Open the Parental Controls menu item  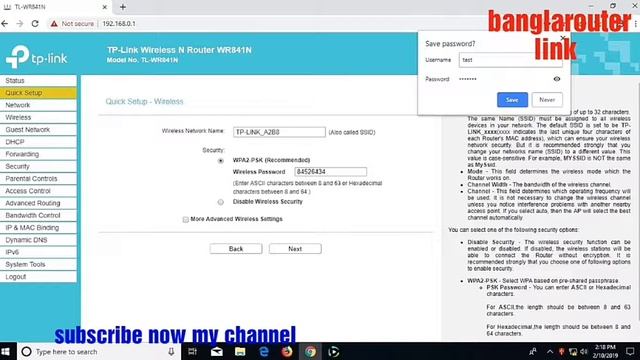38,178
